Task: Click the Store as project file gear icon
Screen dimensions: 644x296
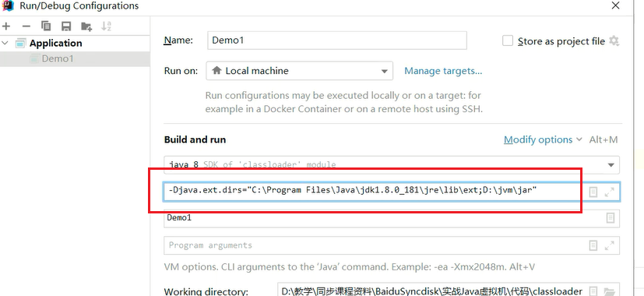Action: [614, 41]
